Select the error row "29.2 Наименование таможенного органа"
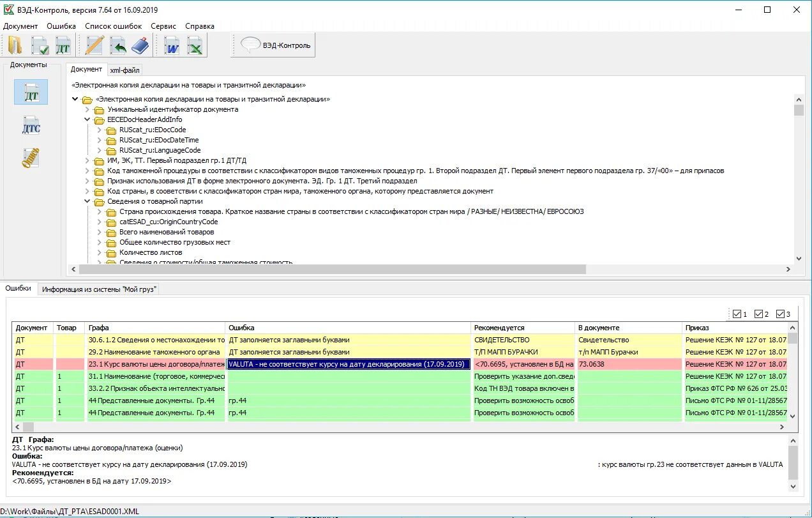 click(400, 352)
